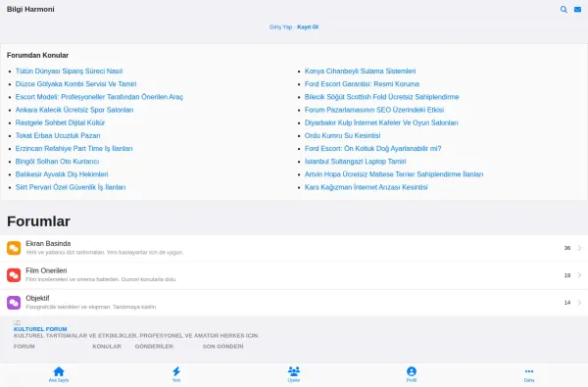Viewport: 588px width, 387px height.
Task: Open Ford Escort: Ön Koltuk Doğ Ayarlanabilir mi?
Action: 372,149
